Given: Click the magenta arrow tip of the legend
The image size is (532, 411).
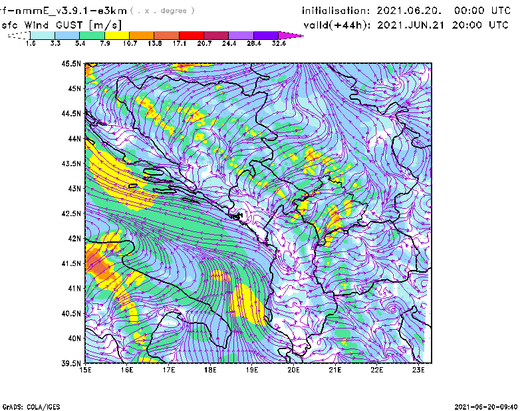Looking at the screenshot, I should point(291,35).
